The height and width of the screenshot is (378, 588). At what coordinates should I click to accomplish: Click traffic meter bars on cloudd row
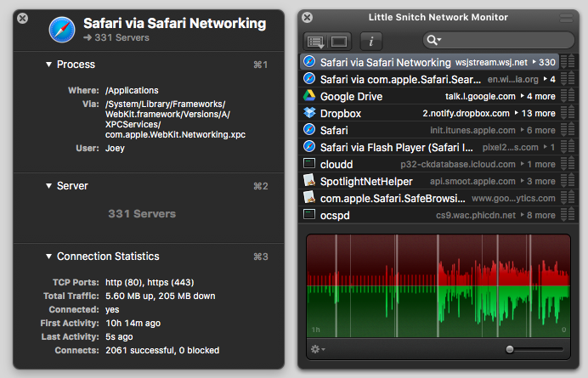pyautogui.click(x=568, y=163)
